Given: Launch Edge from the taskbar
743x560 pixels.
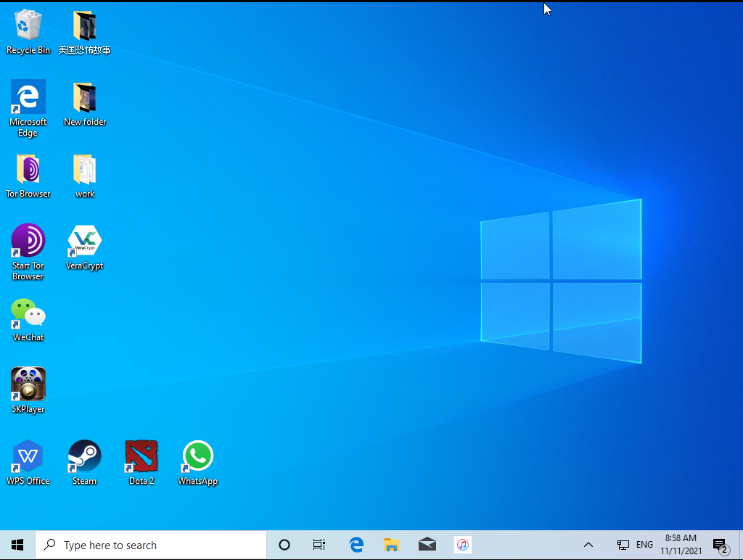Looking at the screenshot, I should 356,545.
